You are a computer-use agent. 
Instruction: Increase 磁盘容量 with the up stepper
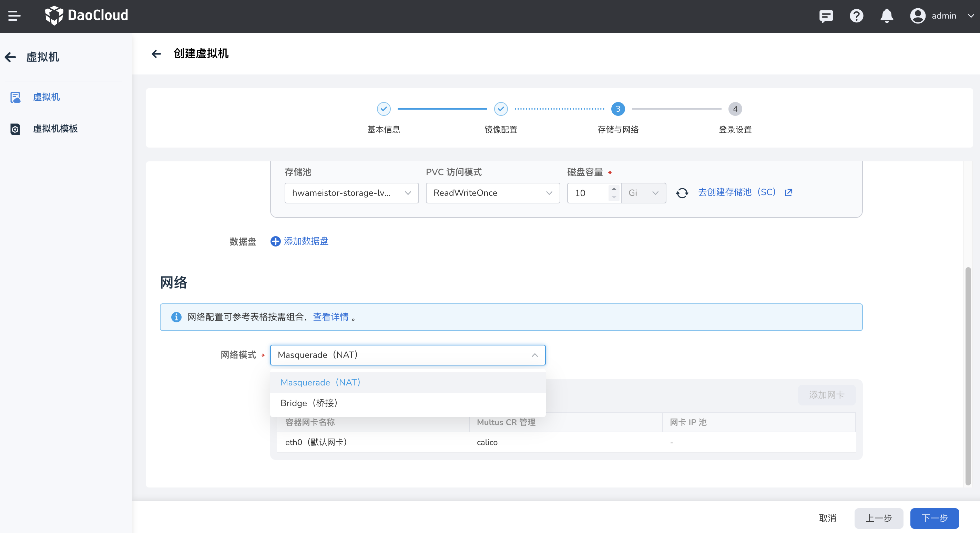tap(614, 189)
